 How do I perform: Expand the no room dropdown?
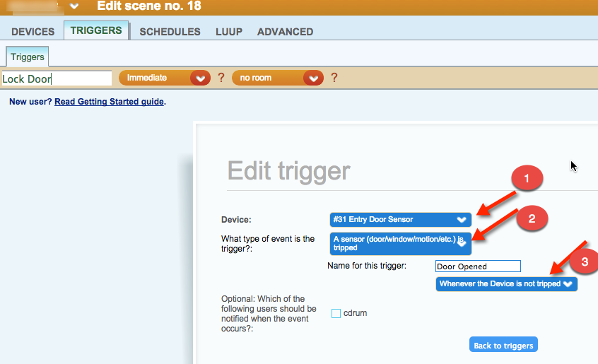click(278, 78)
